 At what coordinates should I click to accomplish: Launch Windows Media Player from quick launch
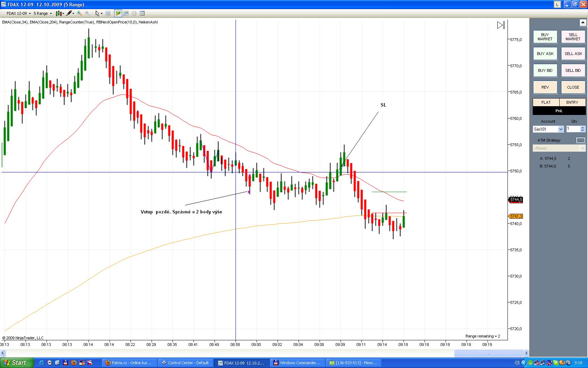50,363
